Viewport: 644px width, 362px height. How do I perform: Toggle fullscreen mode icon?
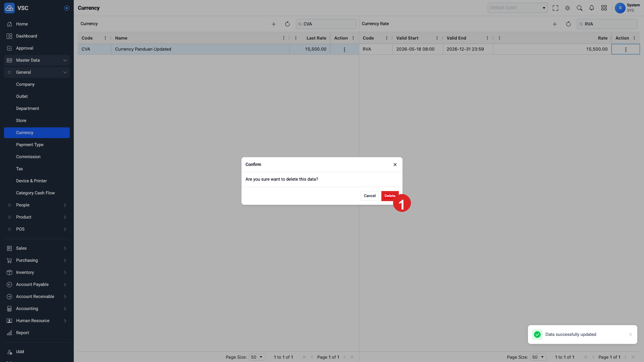[x=555, y=8]
